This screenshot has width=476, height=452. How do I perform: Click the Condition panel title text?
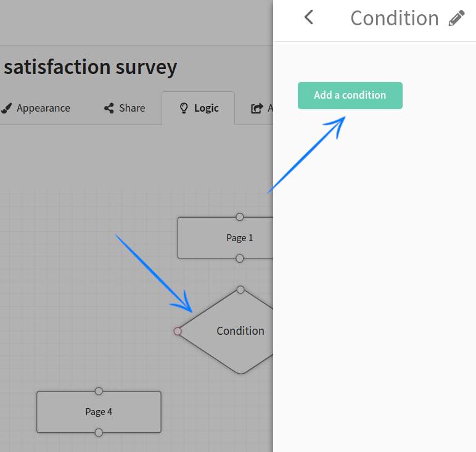click(x=395, y=18)
